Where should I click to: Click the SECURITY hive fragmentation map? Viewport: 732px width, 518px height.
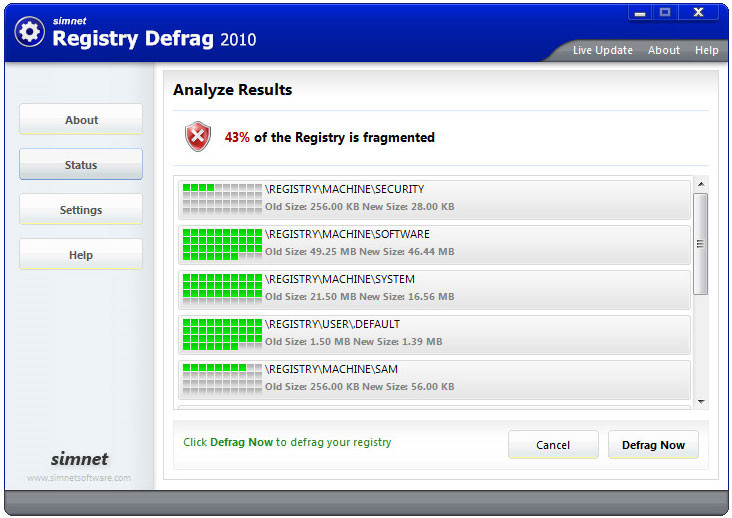222,199
